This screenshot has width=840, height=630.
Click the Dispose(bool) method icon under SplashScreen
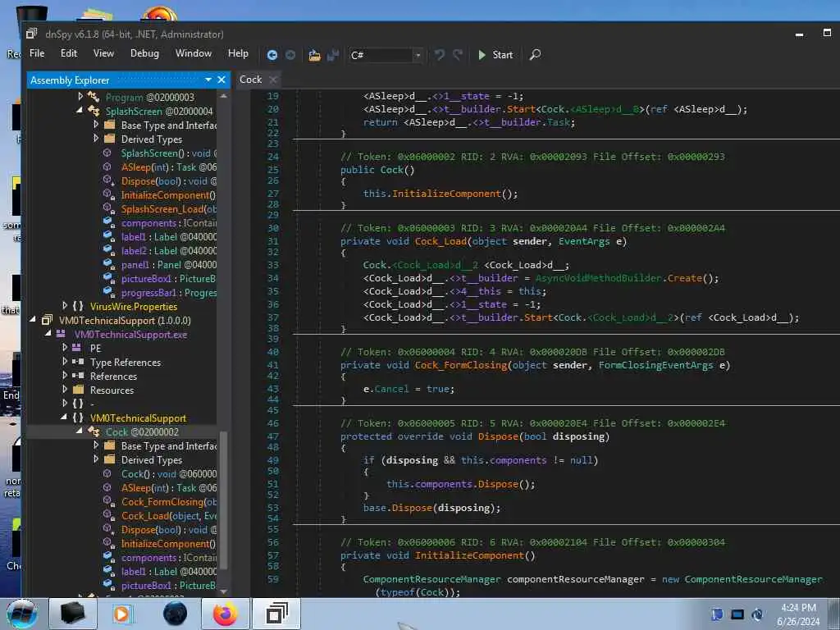click(108, 181)
